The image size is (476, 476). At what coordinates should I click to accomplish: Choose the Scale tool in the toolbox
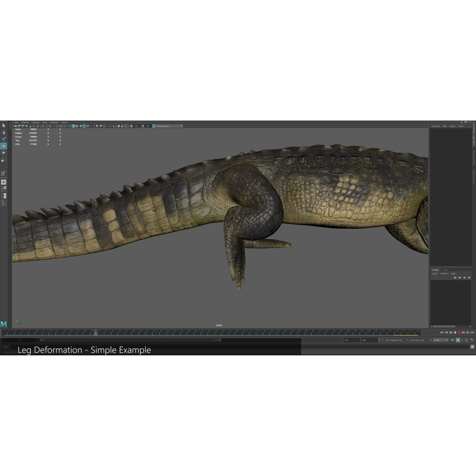pyautogui.click(x=4, y=160)
